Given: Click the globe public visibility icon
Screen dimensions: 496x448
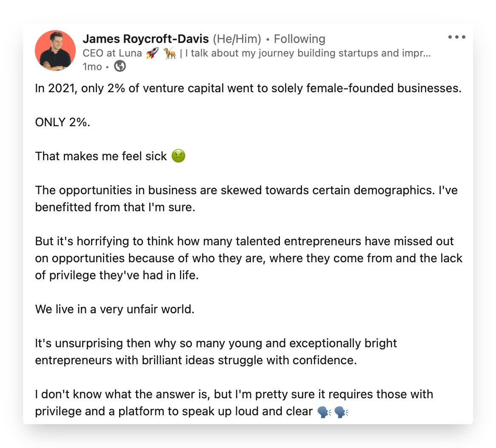Looking at the screenshot, I should pyautogui.click(x=120, y=66).
